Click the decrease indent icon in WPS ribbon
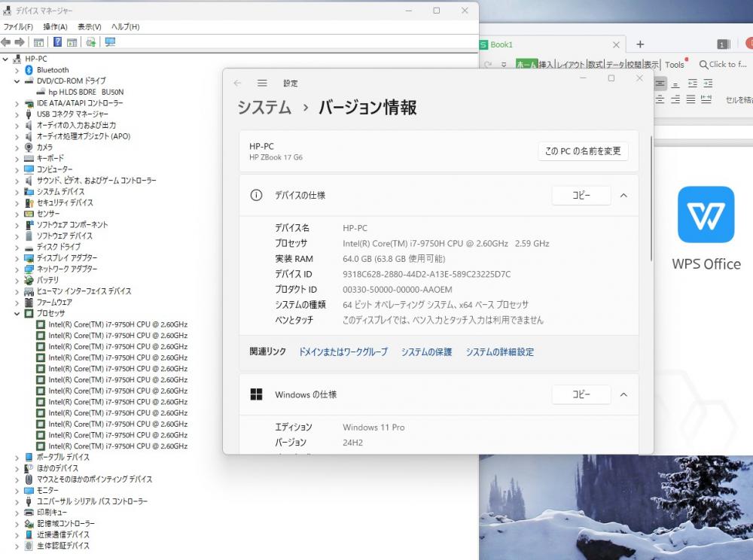753x560 pixels. point(693,84)
